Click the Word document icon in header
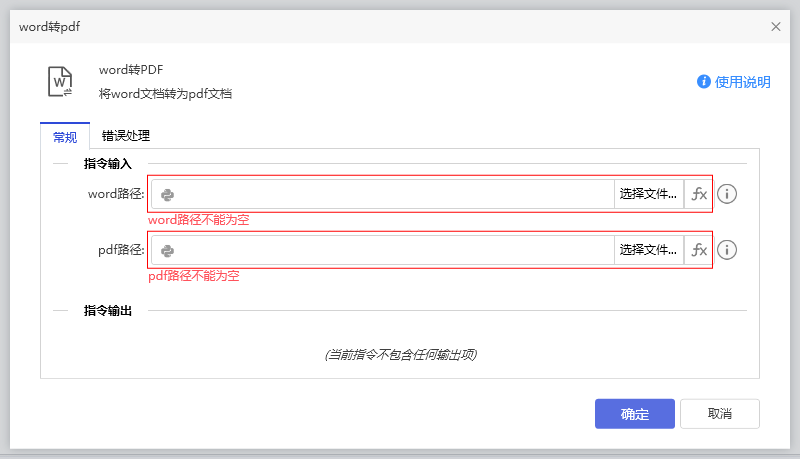The image size is (800, 459). click(x=61, y=81)
